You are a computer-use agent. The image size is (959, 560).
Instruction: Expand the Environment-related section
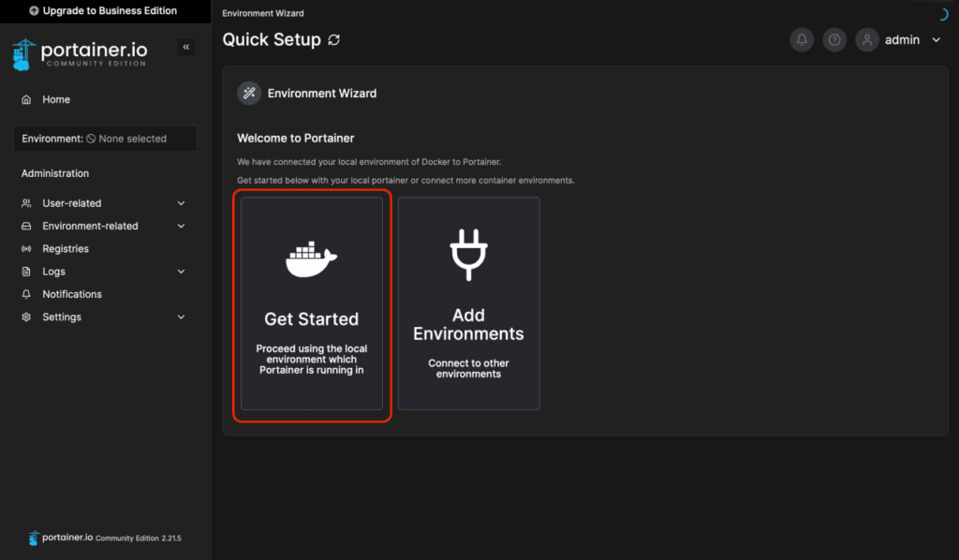pos(181,226)
